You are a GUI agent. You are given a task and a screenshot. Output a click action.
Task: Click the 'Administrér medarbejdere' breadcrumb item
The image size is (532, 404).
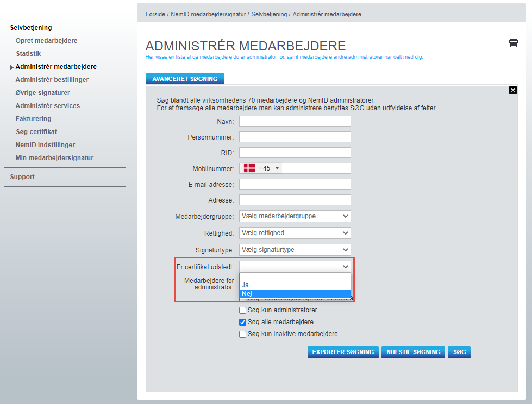327,14
